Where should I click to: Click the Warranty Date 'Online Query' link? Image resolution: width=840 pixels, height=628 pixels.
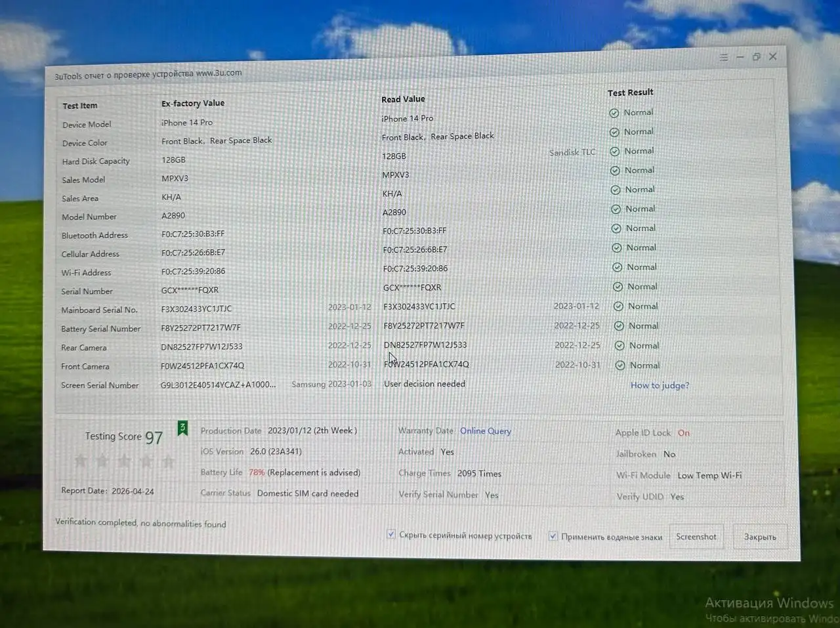[485, 431]
